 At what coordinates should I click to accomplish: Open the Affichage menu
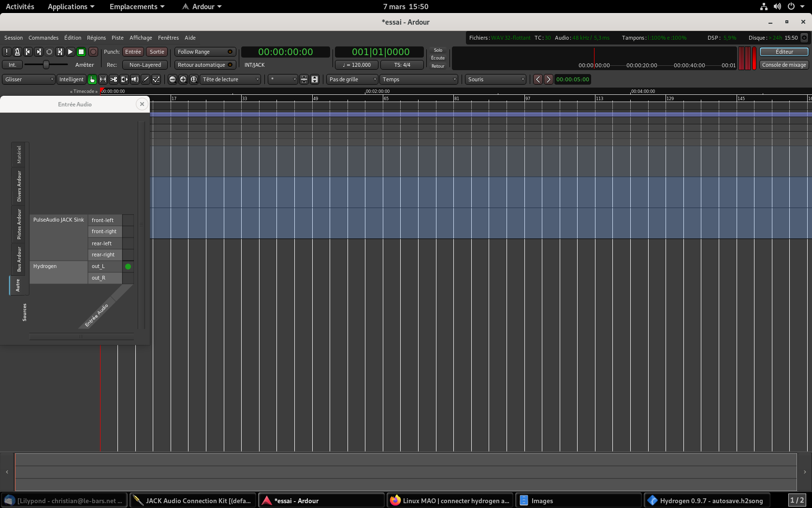point(141,38)
